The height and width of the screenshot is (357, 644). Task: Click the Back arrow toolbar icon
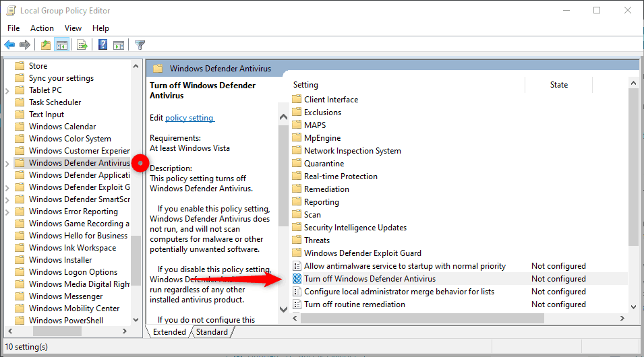(9, 45)
